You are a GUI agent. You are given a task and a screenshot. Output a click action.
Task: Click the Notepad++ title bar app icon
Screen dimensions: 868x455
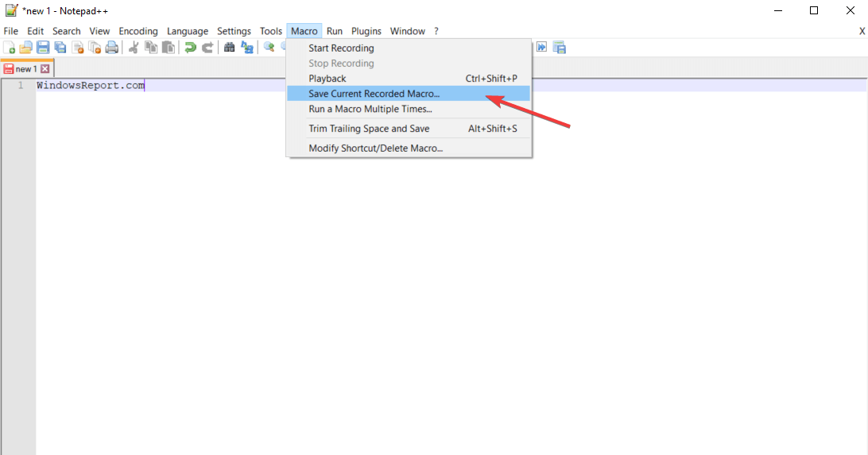click(12, 10)
